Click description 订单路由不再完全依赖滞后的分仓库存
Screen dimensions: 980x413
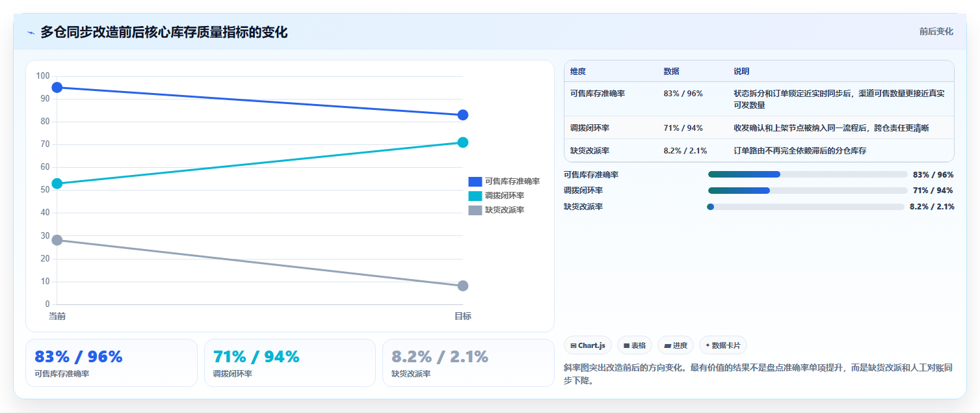click(x=800, y=151)
